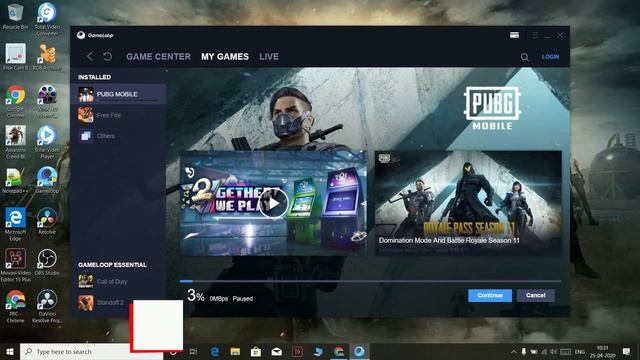Click the Call of Duty label

(112, 282)
